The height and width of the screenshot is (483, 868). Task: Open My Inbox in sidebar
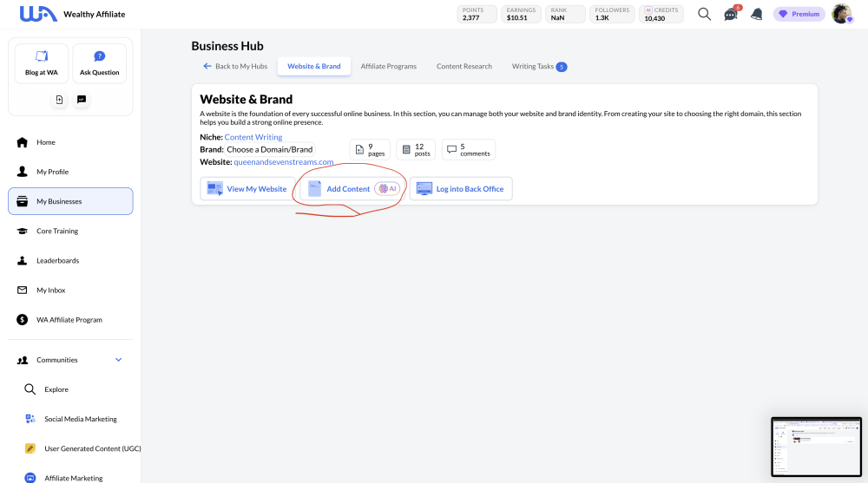(x=70, y=290)
